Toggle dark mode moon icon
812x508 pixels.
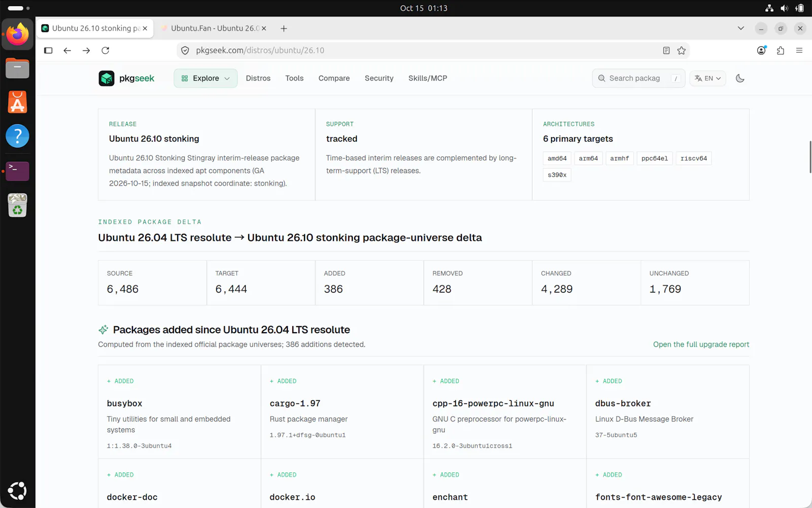click(740, 78)
